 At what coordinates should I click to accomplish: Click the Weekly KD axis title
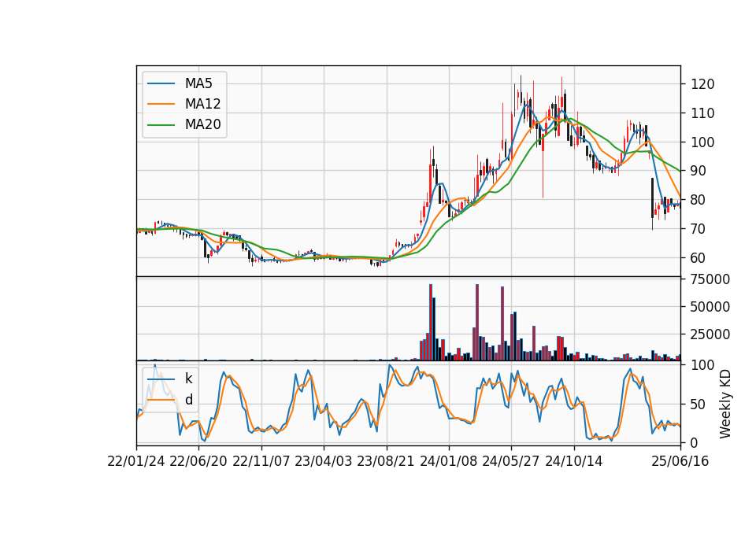[x=725, y=404]
